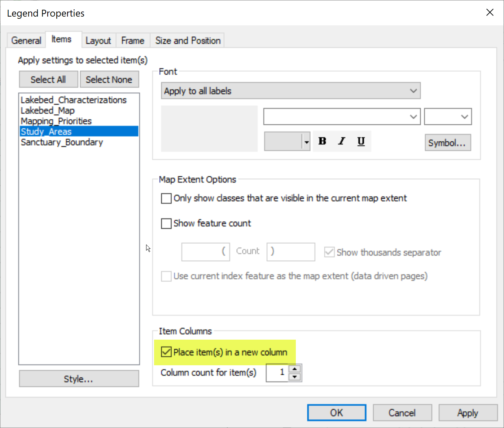
Task: Open the Symbol picker
Action: pyautogui.click(x=447, y=142)
